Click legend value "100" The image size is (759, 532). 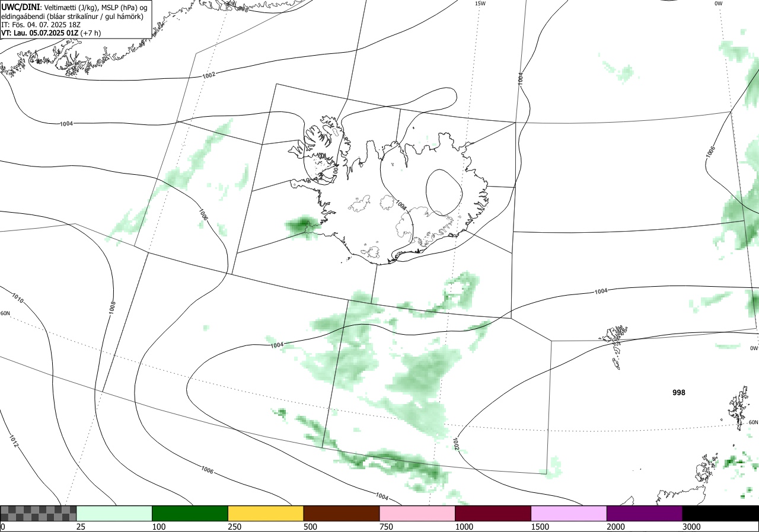pyautogui.click(x=158, y=527)
